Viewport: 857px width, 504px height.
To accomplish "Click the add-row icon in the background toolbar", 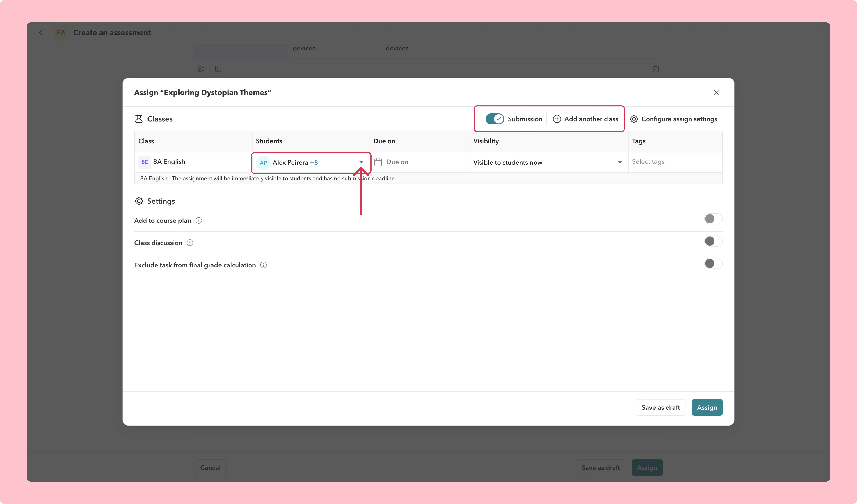I will (x=201, y=69).
